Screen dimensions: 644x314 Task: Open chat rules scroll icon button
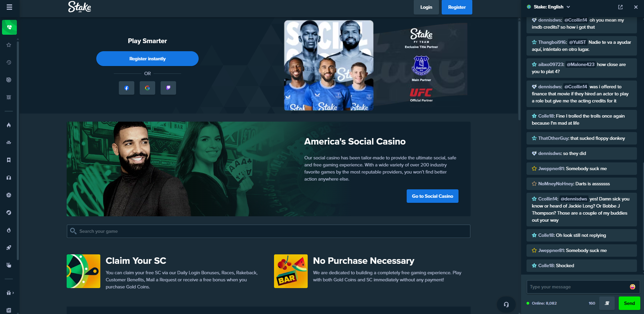[x=607, y=303]
